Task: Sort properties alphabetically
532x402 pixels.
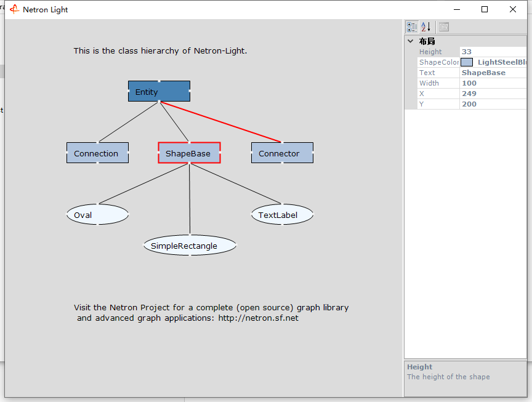Action: [x=426, y=27]
